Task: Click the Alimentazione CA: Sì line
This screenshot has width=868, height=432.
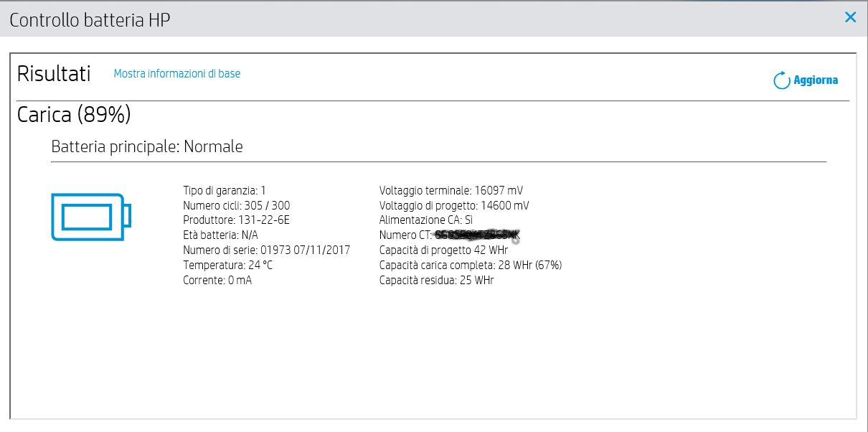Action: tap(426, 220)
